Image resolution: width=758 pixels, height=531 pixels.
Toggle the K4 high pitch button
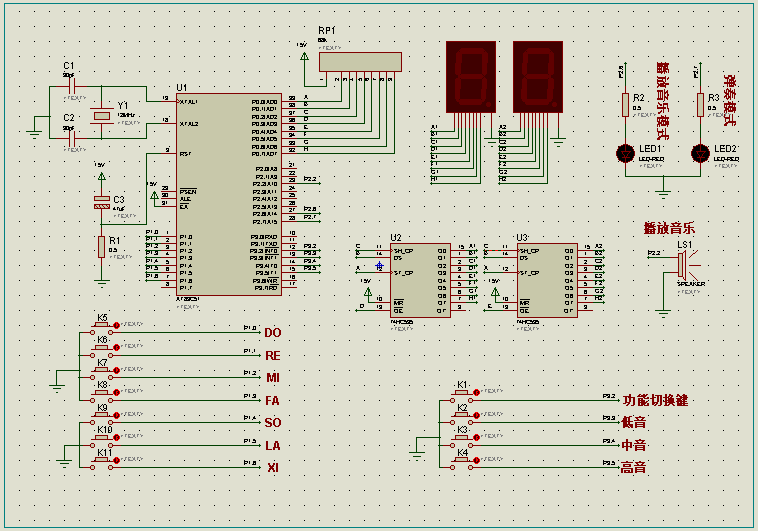tap(462, 464)
